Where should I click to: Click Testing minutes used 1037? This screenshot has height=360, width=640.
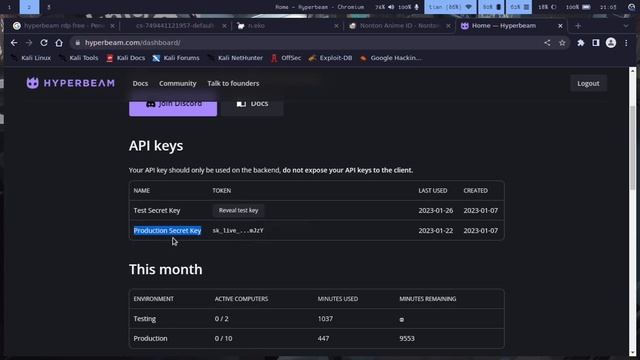(x=325, y=318)
